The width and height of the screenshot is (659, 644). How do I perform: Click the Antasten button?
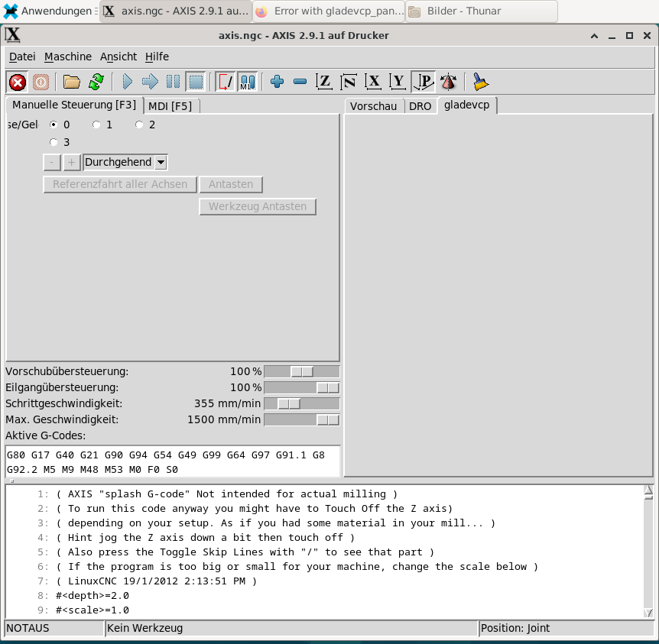pos(231,184)
